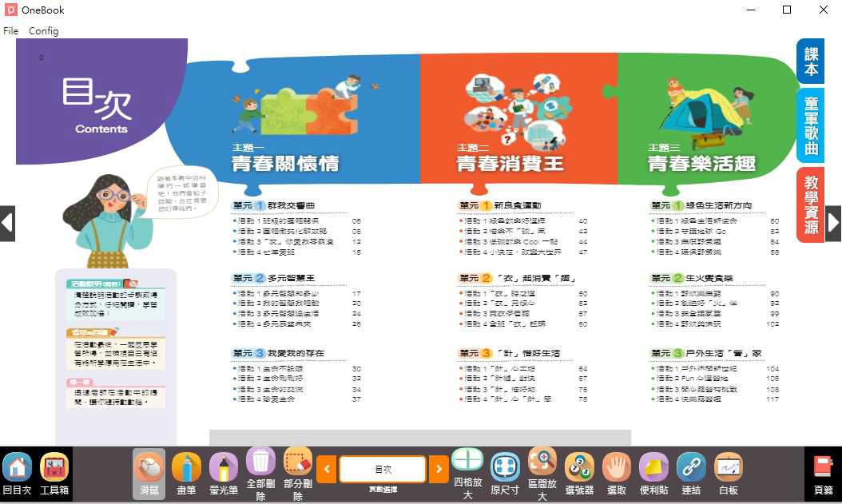The height and width of the screenshot is (504, 842).
Task: Choose 區間放大 region zoom tool
Action: tap(542, 474)
